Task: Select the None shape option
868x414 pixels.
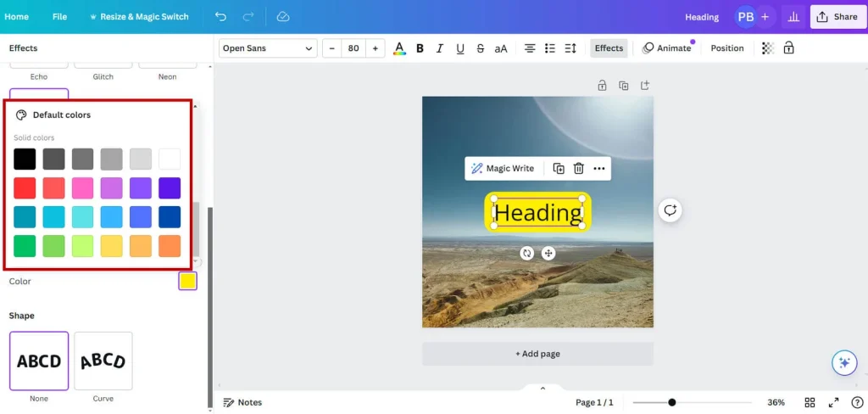Action: click(39, 361)
